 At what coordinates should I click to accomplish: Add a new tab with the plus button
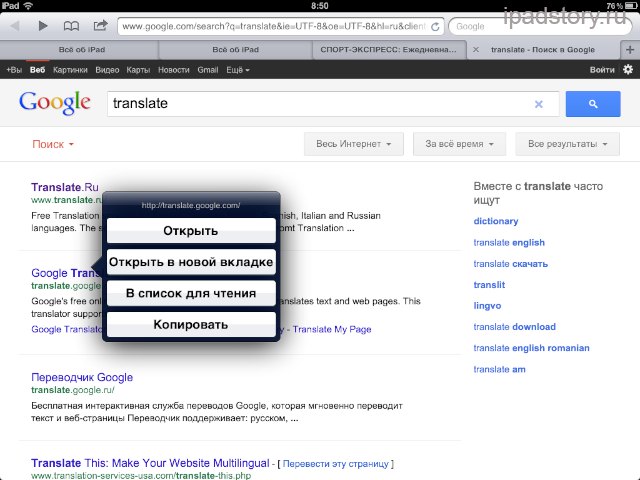tap(630, 50)
